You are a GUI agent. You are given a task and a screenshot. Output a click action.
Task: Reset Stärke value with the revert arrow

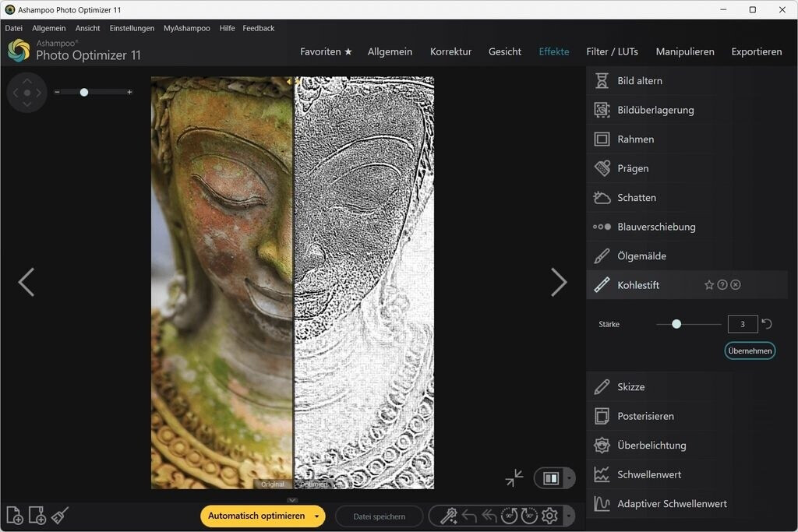pyautogui.click(x=767, y=324)
